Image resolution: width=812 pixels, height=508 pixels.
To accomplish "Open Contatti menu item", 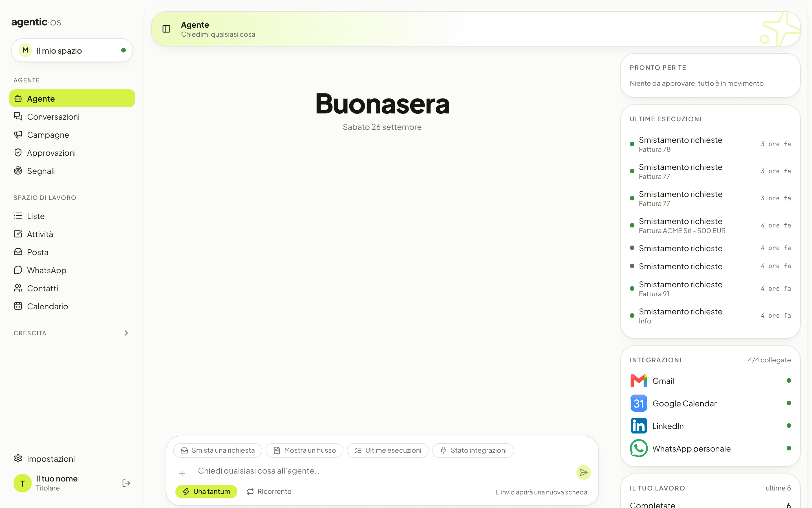I will [72, 288].
